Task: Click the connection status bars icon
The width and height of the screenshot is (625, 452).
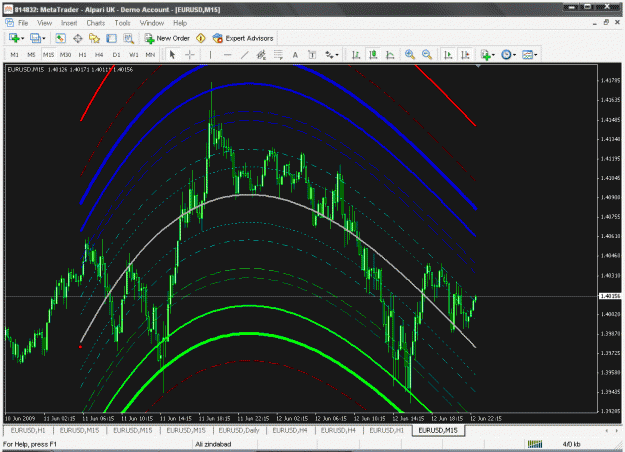Action: pyautogui.click(x=535, y=444)
